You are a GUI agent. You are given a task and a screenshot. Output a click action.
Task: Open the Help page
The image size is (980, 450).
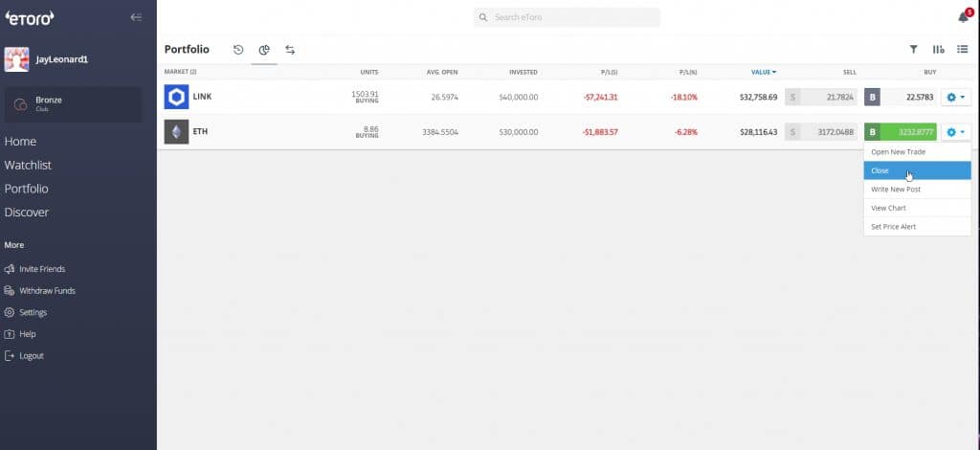(x=28, y=334)
